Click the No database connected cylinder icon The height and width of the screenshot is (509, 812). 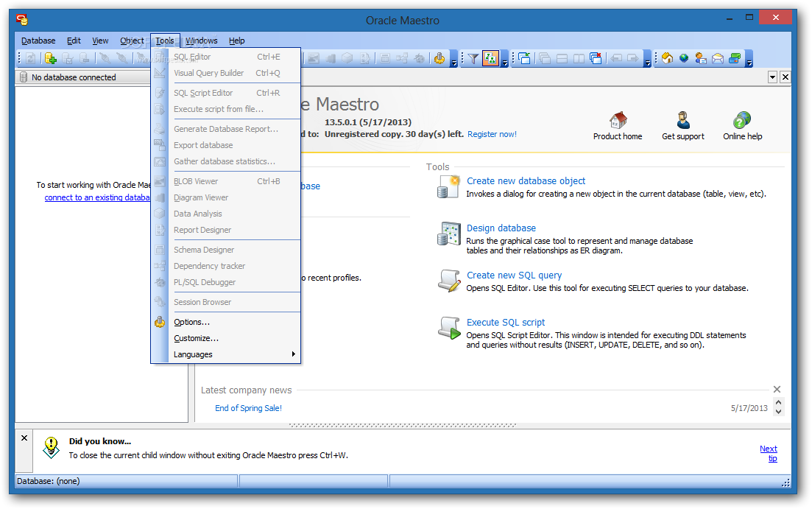pyautogui.click(x=24, y=77)
